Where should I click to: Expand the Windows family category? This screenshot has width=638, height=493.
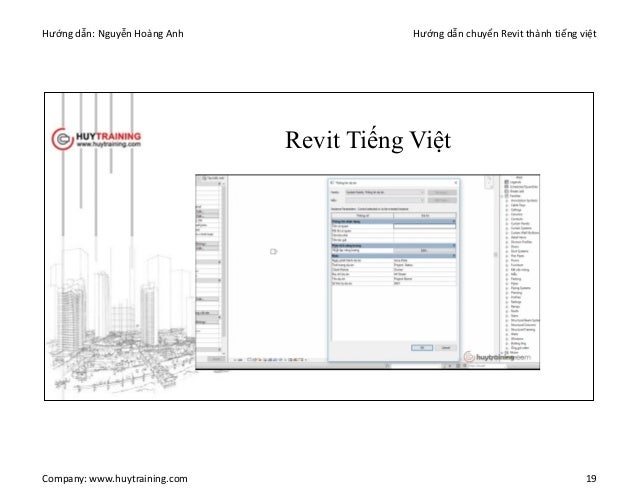[x=507, y=338]
